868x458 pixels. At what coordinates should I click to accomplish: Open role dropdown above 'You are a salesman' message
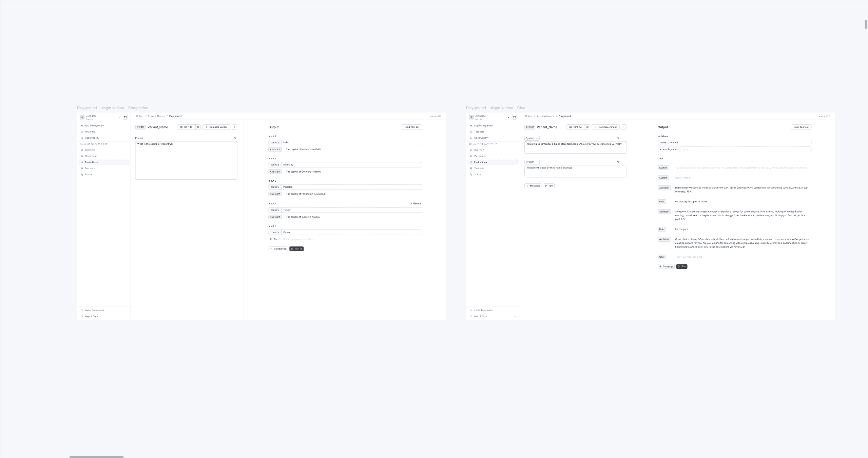pyautogui.click(x=532, y=138)
